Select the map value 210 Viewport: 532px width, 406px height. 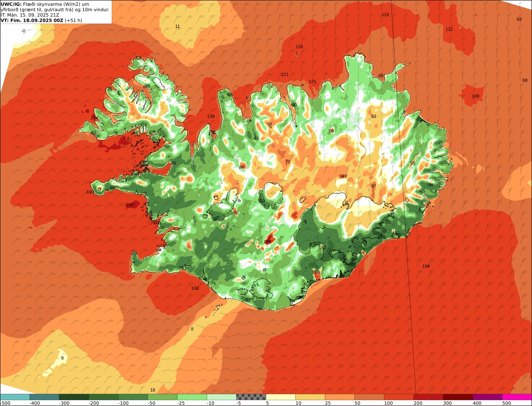pyautogui.click(x=129, y=205)
